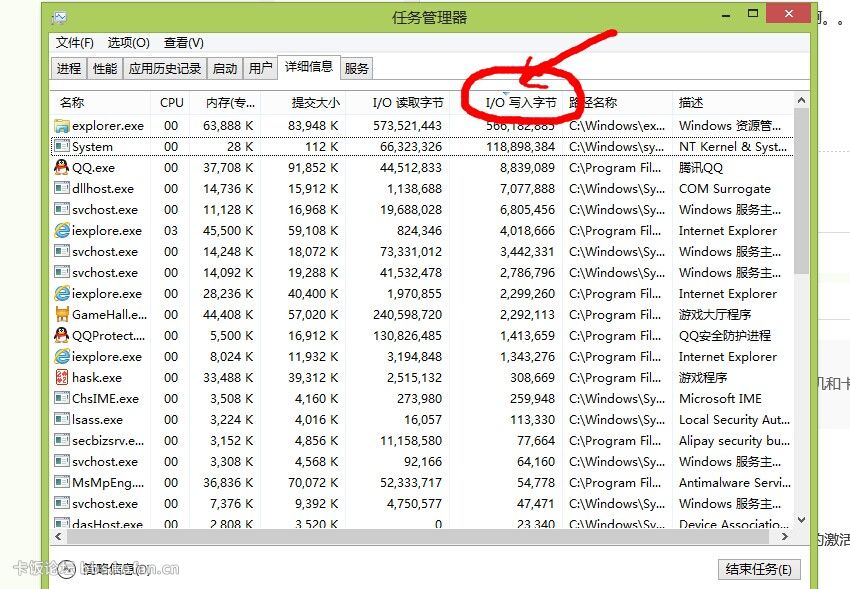
Task: Switch to the 启动 tab
Action: click(225, 68)
